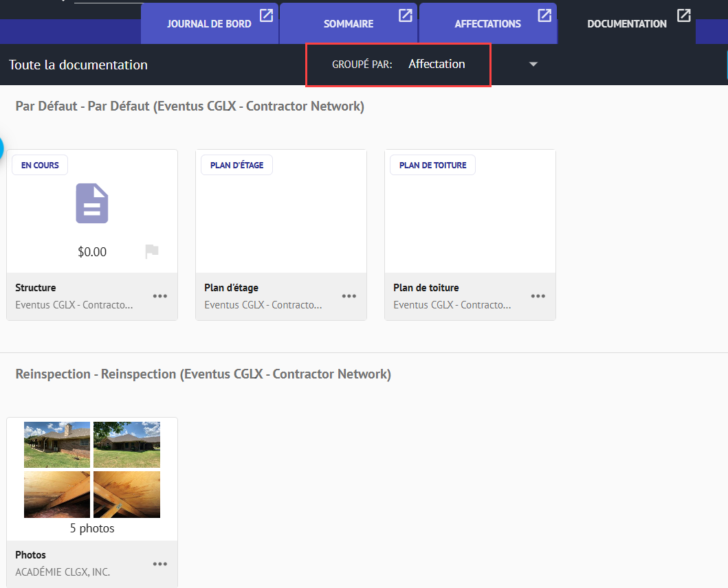Open Sommaire in new window icon
This screenshot has height=588, width=728.
406,15
